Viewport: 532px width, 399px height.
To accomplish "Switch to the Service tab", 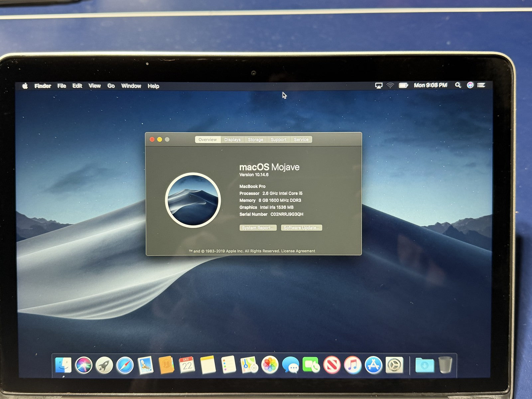I will coord(301,140).
